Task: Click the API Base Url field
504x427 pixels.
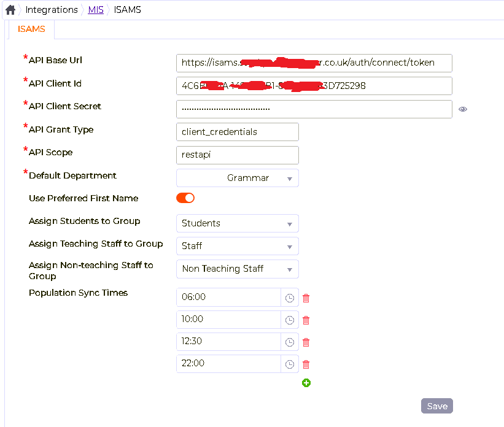Action: [314, 63]
